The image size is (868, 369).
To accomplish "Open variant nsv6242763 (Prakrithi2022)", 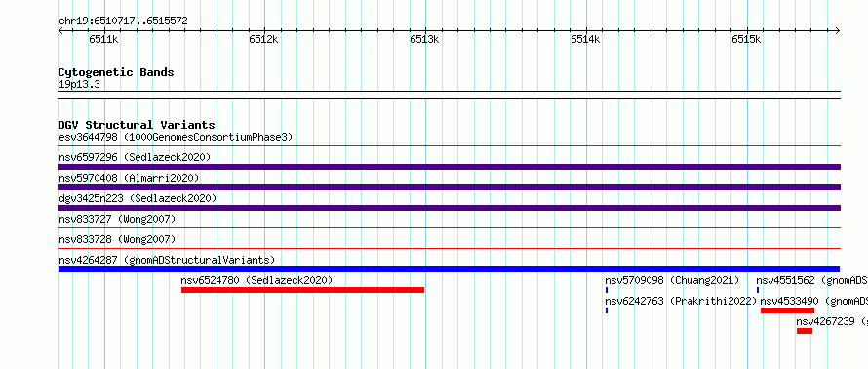I will [x=681, y=301].
